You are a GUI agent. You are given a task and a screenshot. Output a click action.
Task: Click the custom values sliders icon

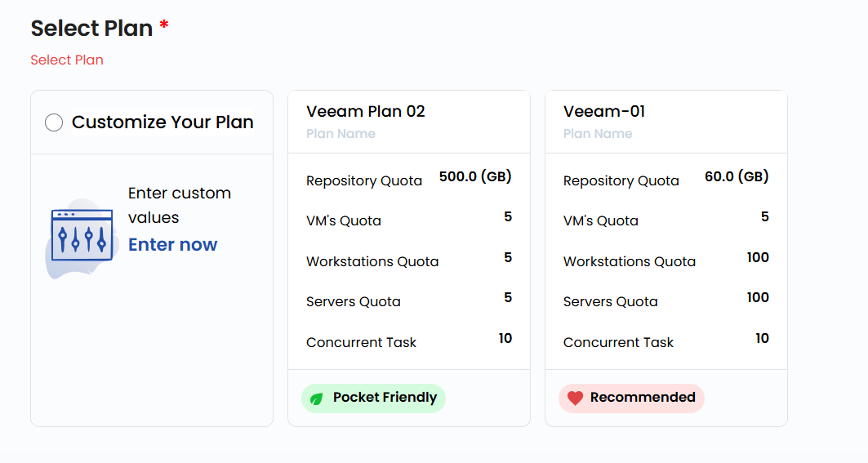coord(81,237)
